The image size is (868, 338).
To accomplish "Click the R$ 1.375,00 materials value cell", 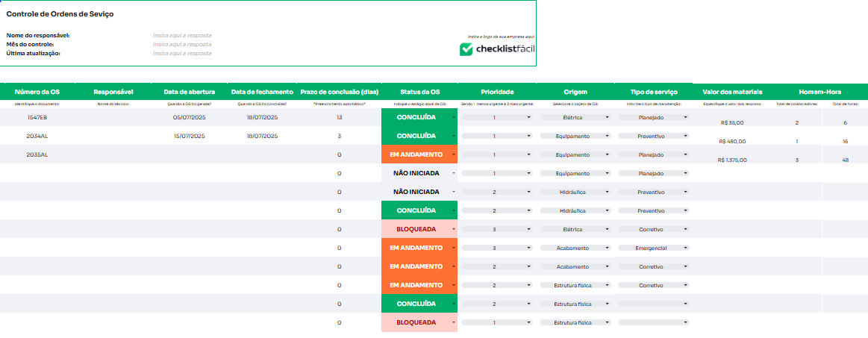I will click(x=732, y=160).
